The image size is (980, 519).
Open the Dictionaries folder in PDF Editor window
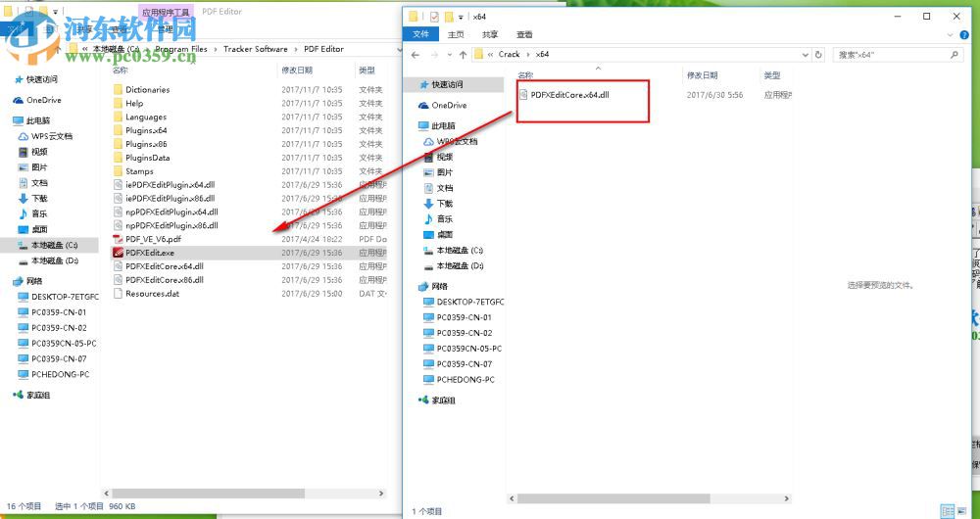[x=148, y=90]
